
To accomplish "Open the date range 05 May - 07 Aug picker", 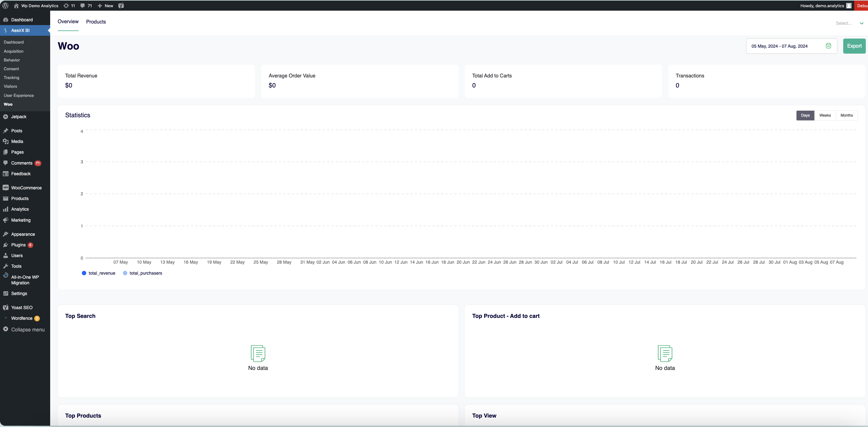I will coord(791,46).
